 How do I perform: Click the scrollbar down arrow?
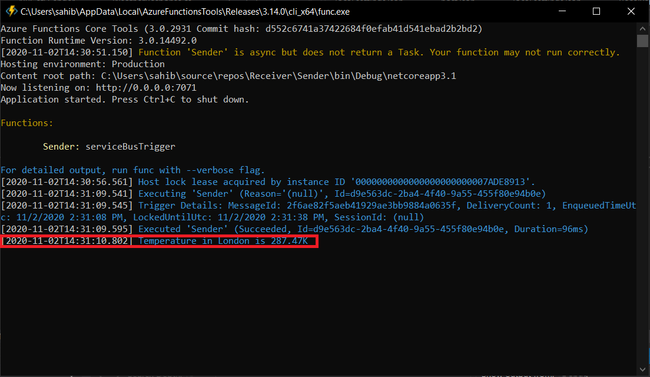tap(643, 369)
